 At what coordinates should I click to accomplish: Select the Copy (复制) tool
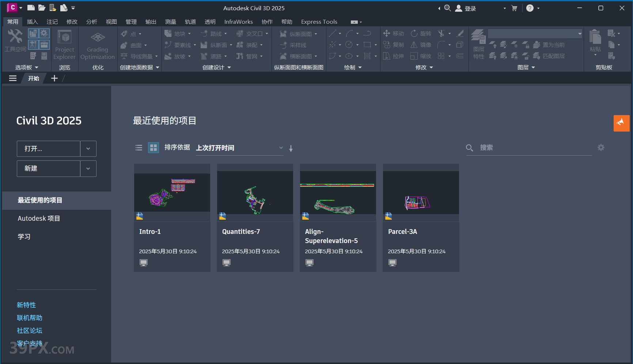click(393, 45)
